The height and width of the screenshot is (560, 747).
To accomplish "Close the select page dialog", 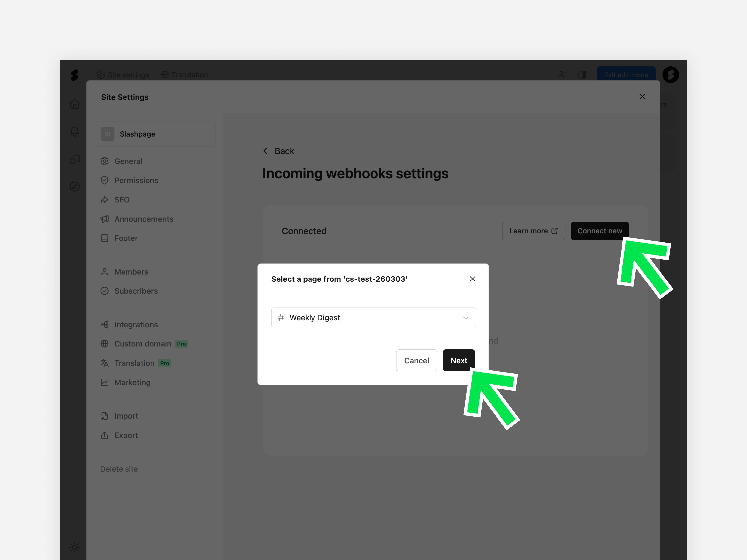I will (x=472, y=279).
